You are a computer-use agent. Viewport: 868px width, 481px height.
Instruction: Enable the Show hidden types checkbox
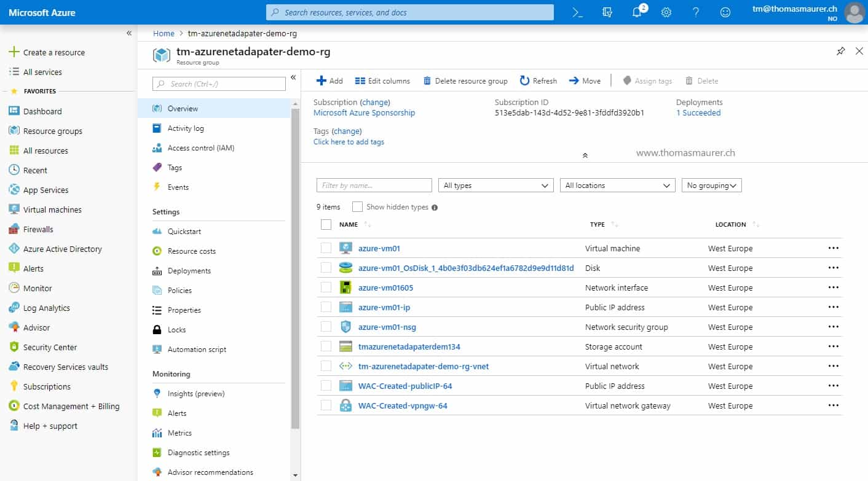(357, 207)
